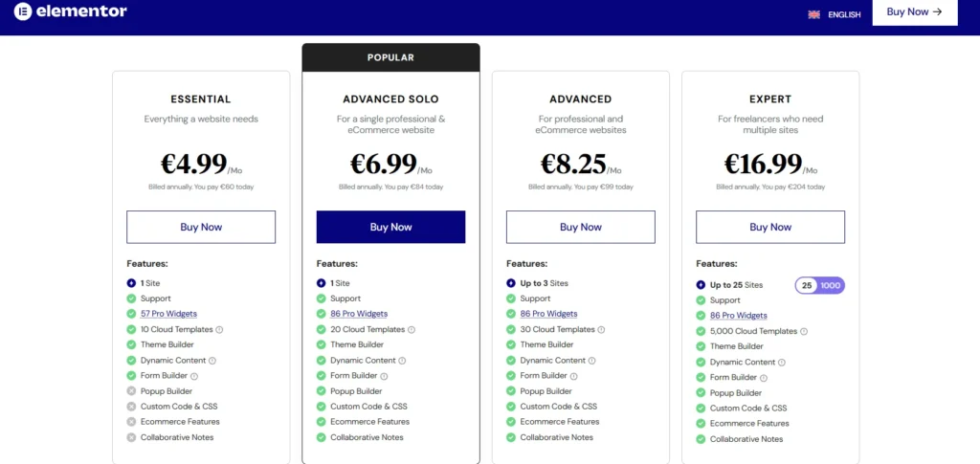Click the Elementor logo in header
The height and width of the screenshot is (464, 980).
[x=71, y=11]
